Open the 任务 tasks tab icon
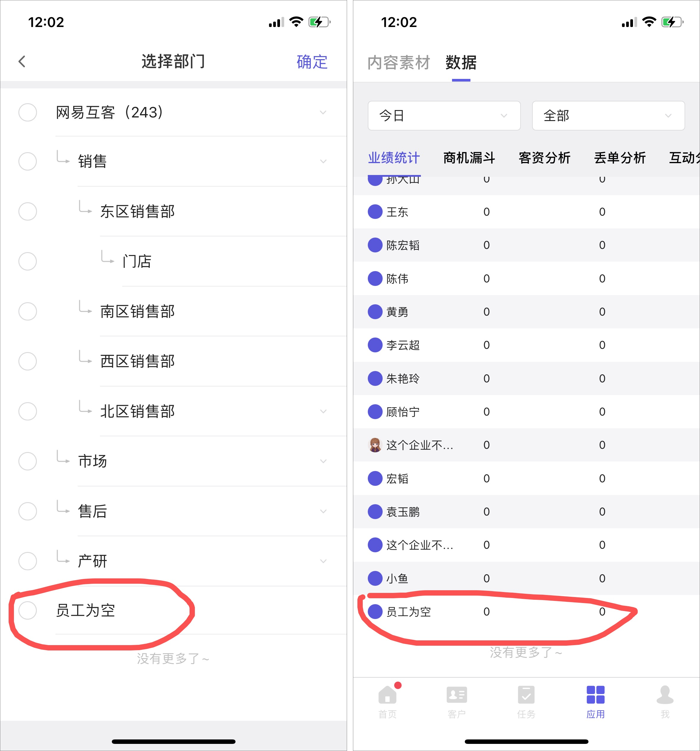 click(x=526, y=695)
